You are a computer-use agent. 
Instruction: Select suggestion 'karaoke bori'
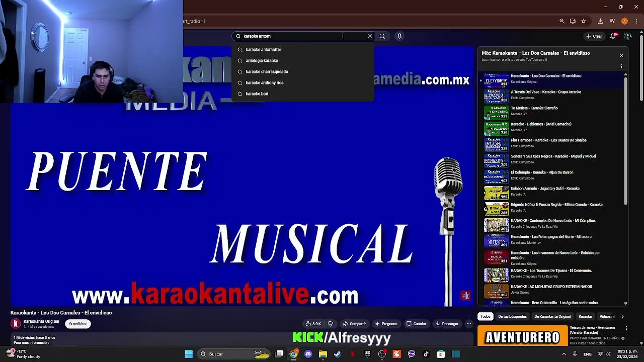click(x=303, y=94)
